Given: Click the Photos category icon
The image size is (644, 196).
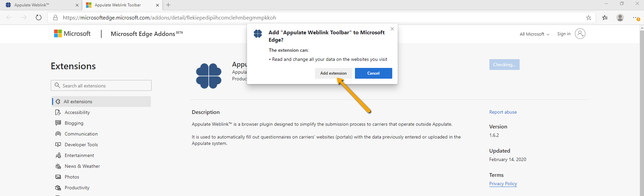Looking at the screenshot, I should (58, 177).
